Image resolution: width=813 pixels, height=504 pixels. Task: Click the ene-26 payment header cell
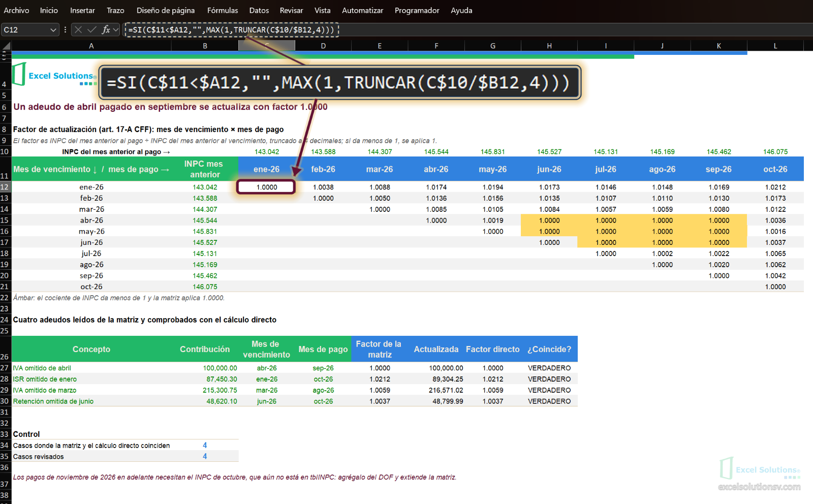[266, 169]
